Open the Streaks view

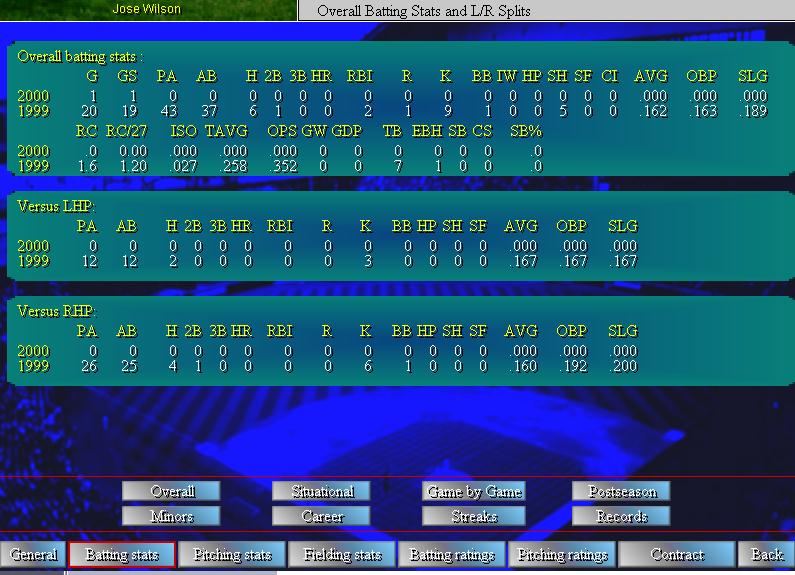pos(474,516)
